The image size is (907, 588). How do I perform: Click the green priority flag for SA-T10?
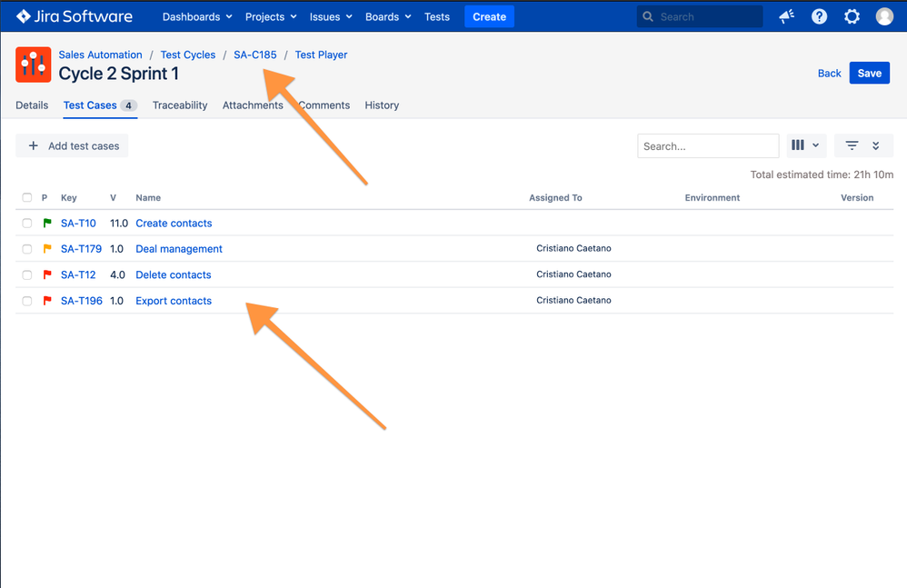pos(47,224)
